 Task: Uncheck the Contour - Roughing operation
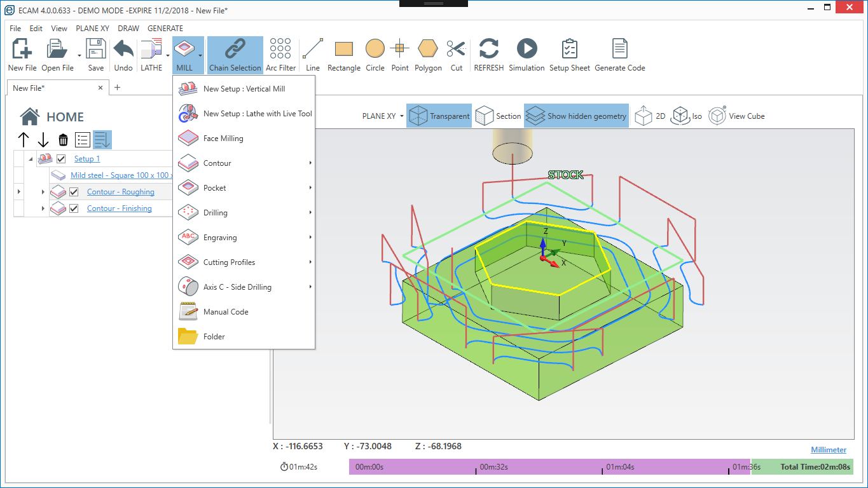point(74,191)
